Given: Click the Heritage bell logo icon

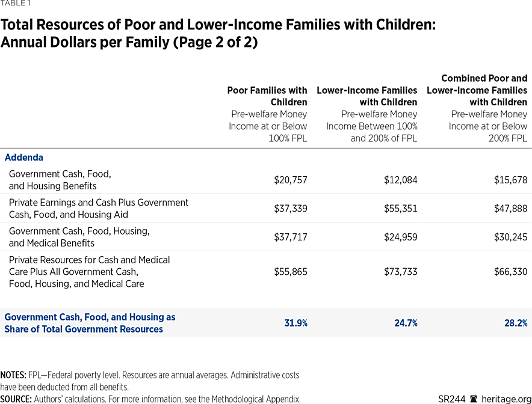Looking at the screenshot, I should (x=473, y=399).
